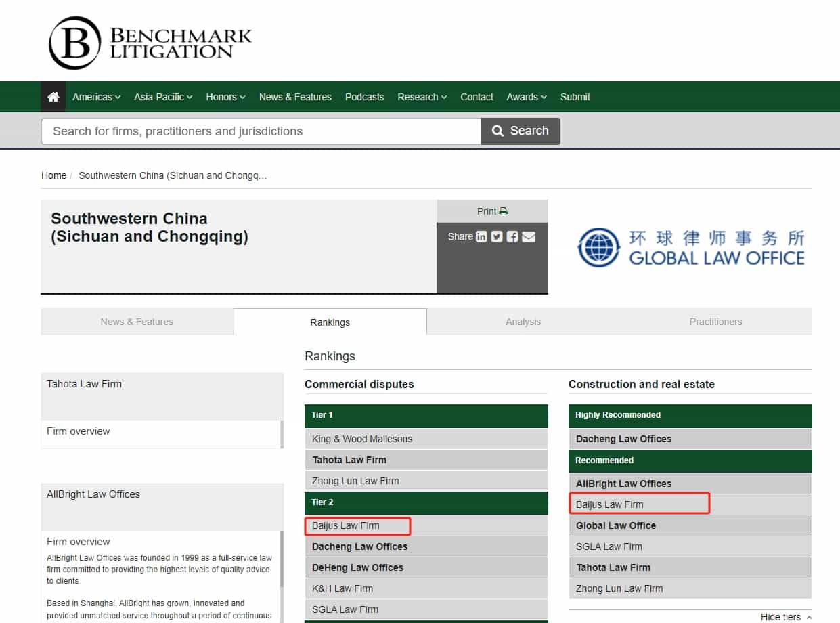This screenshot has height=623, width=840.
Task: Switch to the Practitioners tab
Action: click(716, 322)
